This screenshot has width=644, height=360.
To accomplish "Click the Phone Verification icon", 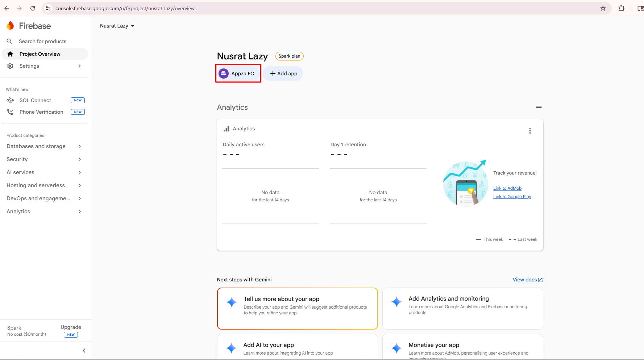I will pos(10,112).
